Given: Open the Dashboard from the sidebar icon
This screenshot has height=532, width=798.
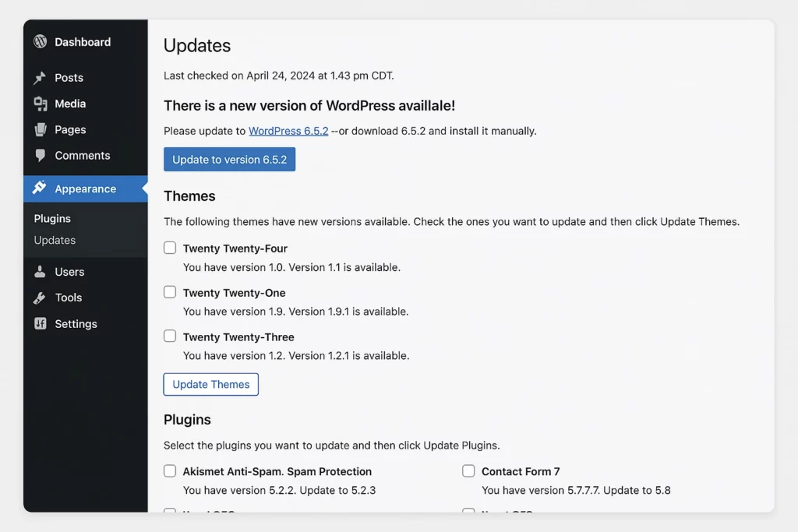Looking at the screenshot, I should (x=39, y=42).
